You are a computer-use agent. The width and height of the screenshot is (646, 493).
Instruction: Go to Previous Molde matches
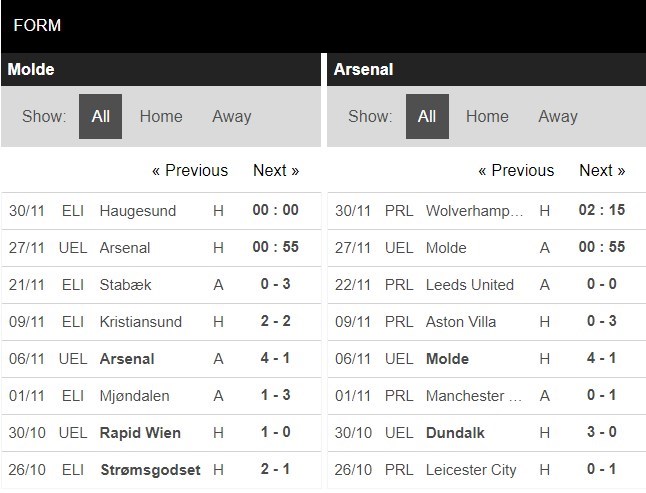(190, 170)
